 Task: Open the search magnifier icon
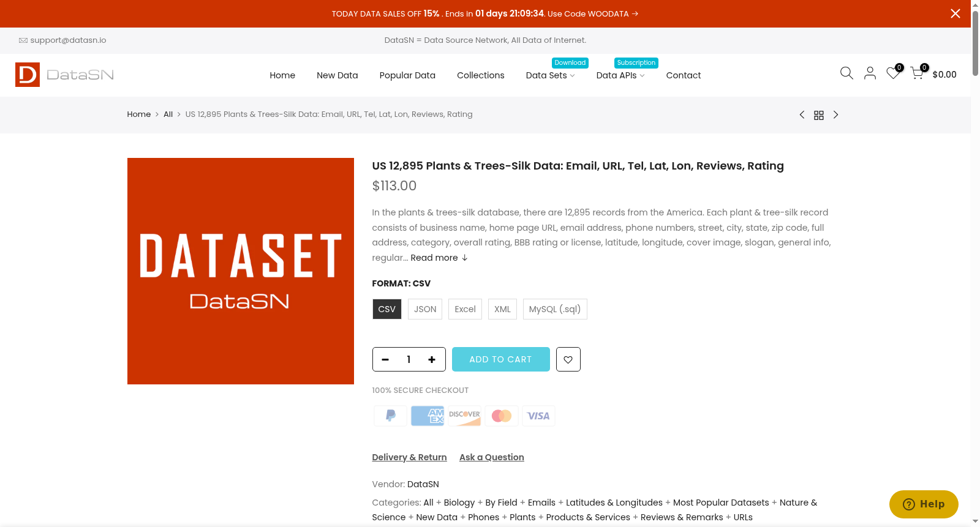tap(846, 73)
